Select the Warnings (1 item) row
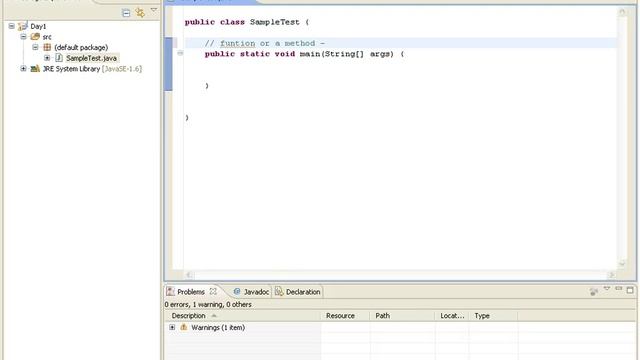Viewport: 640px width, 360px height. 218,328
